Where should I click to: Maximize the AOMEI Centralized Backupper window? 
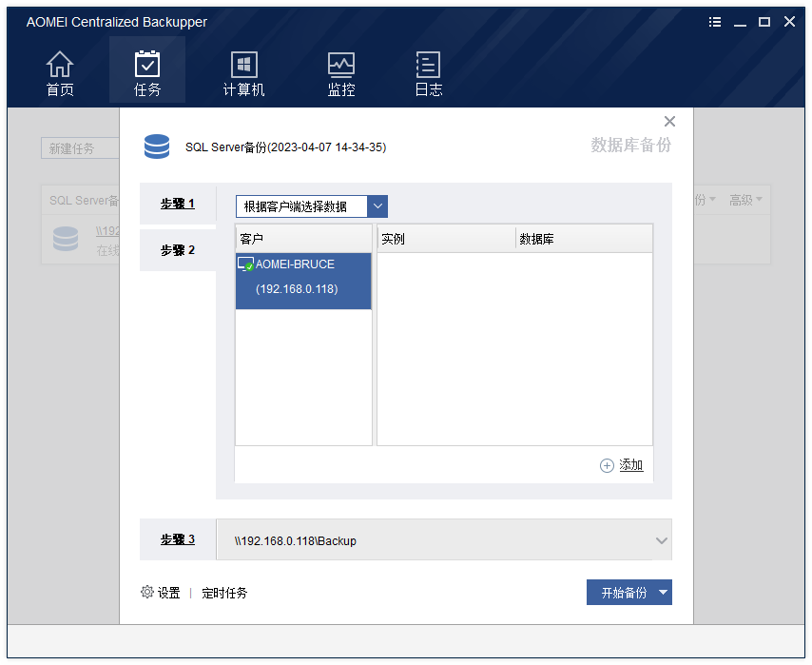pos(764,22)
